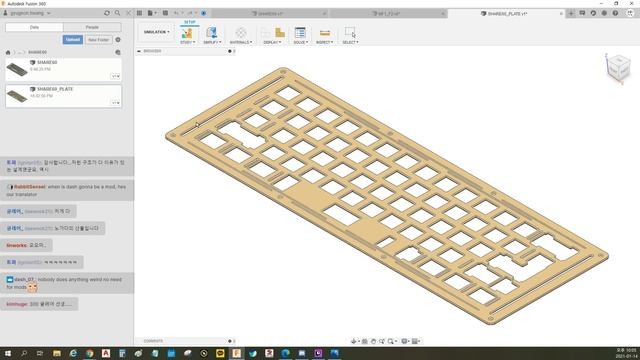Click the ViewCube in the viewport

(x=618, y=68)
